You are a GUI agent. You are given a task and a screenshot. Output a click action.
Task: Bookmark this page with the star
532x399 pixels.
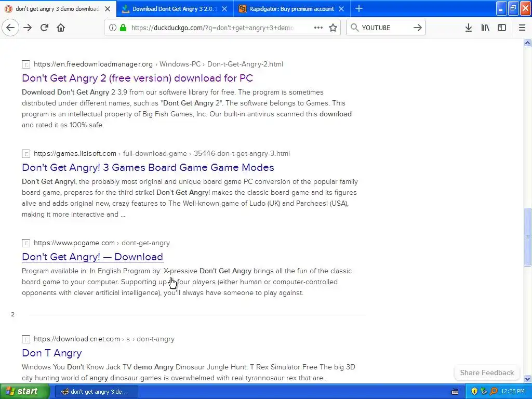point(333,28)
